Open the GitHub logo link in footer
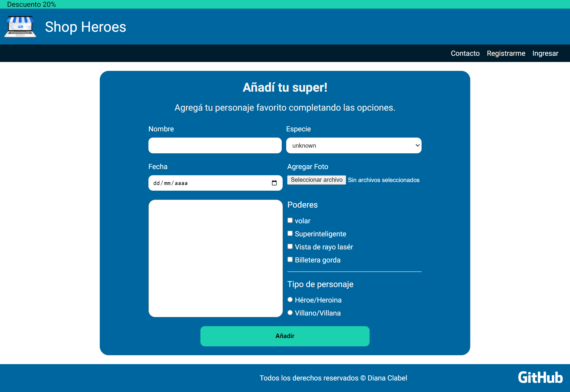 (540, 377)
